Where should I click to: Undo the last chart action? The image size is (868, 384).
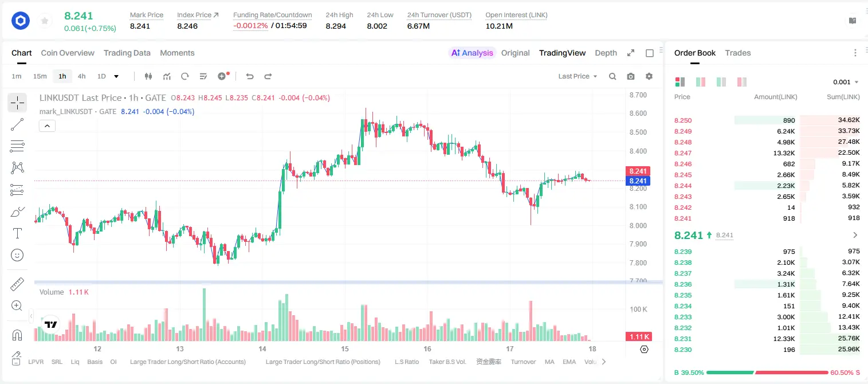click(250, 76)
